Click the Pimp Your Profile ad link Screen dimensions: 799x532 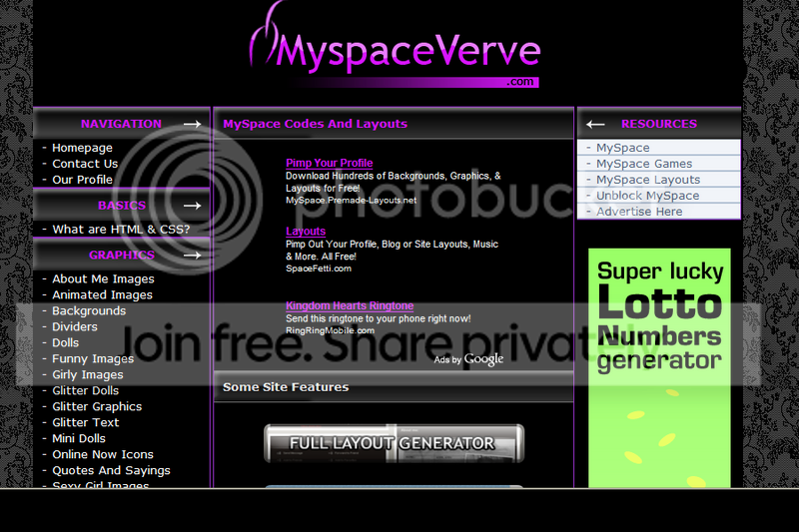point(330,163)
